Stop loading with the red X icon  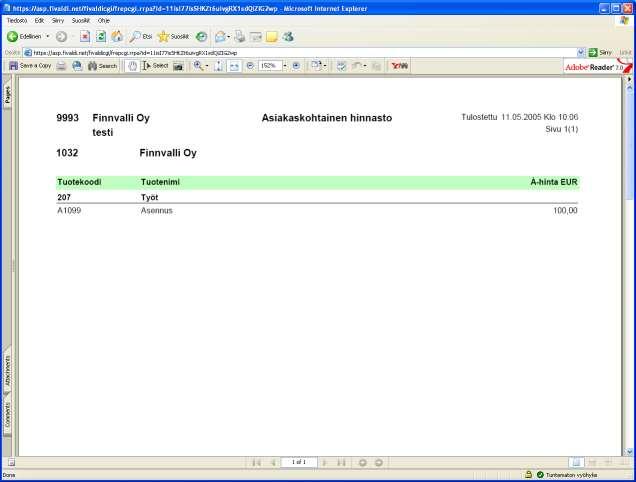(85, 37)
